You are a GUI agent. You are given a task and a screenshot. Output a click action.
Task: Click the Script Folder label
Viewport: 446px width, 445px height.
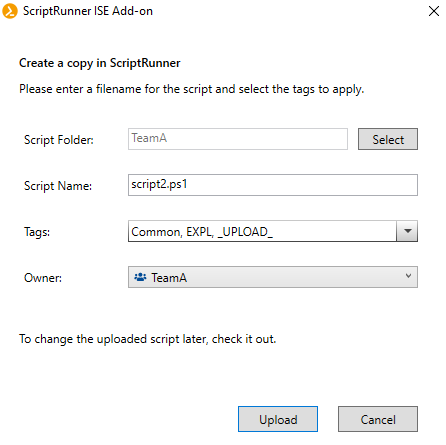tap(59, 140)
